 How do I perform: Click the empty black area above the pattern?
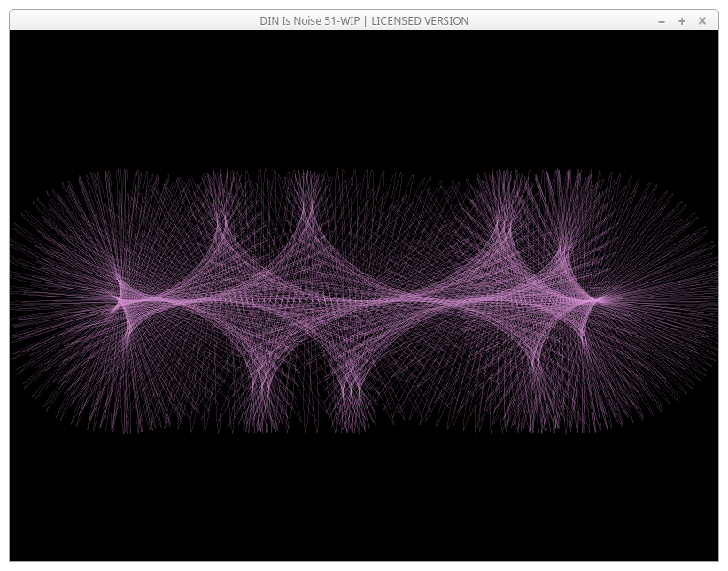[363, 97]
